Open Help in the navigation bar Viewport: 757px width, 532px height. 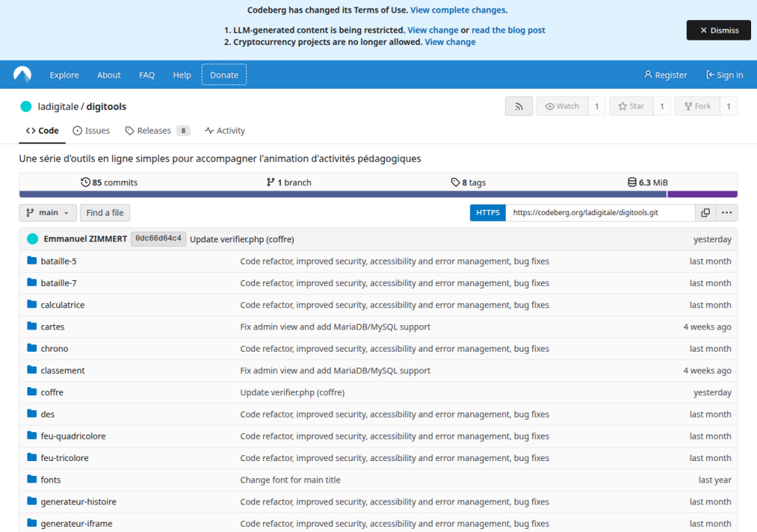tap(182, 75)
